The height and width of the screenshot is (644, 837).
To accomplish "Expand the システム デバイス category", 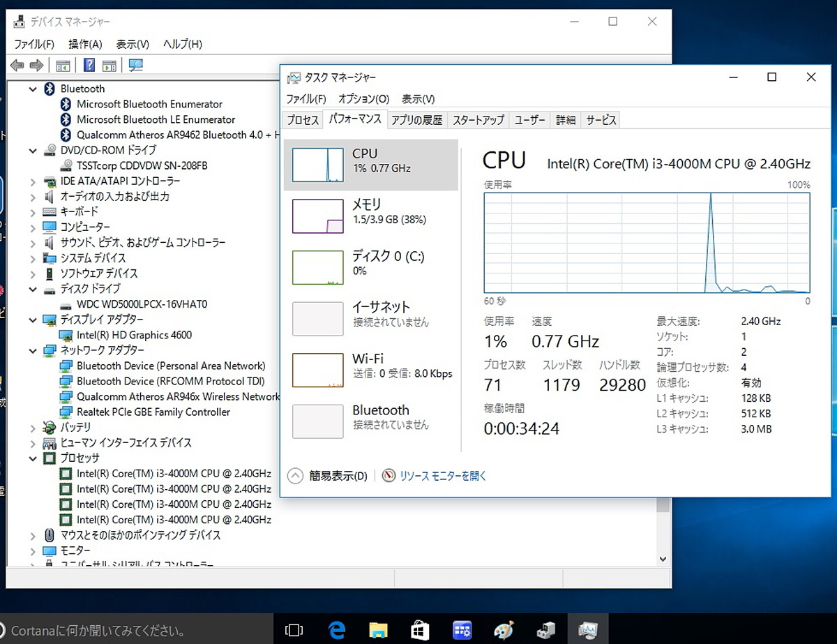I will point(33,257).
